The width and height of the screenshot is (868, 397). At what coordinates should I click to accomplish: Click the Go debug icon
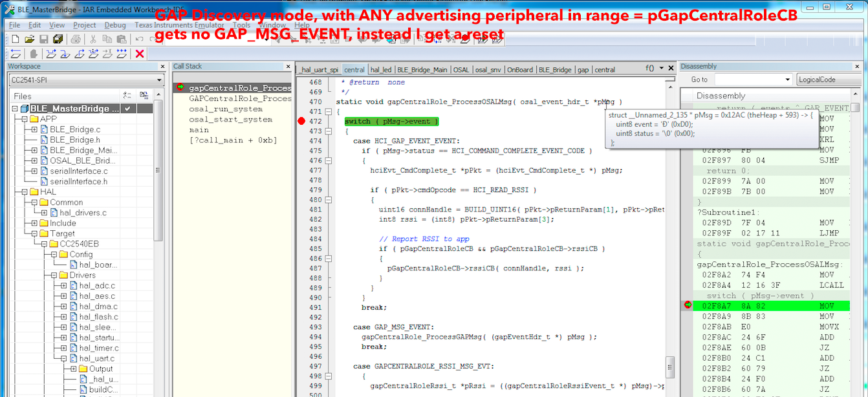122,54
